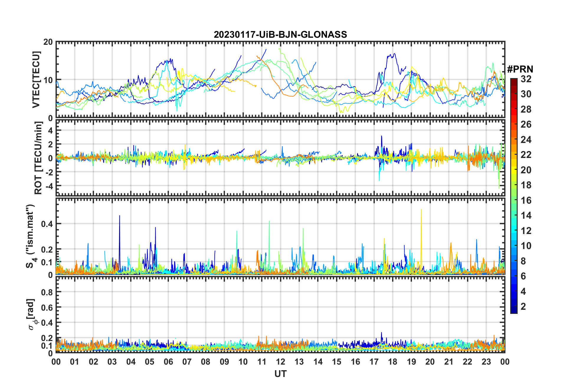Screen dimensions: 561x392
Task: Click x-axis tick label 12
Action: (280, 362)
